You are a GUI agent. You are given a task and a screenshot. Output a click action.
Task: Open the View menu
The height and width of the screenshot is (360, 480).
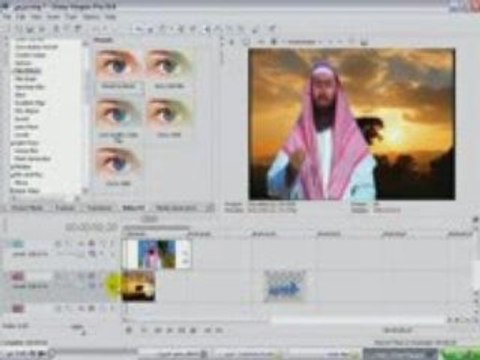click(36, 16)
